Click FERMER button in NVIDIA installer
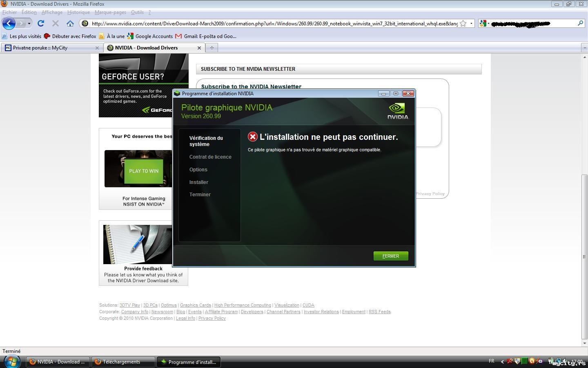The height and width of the screenshot is (368, 588). [391, 256]
